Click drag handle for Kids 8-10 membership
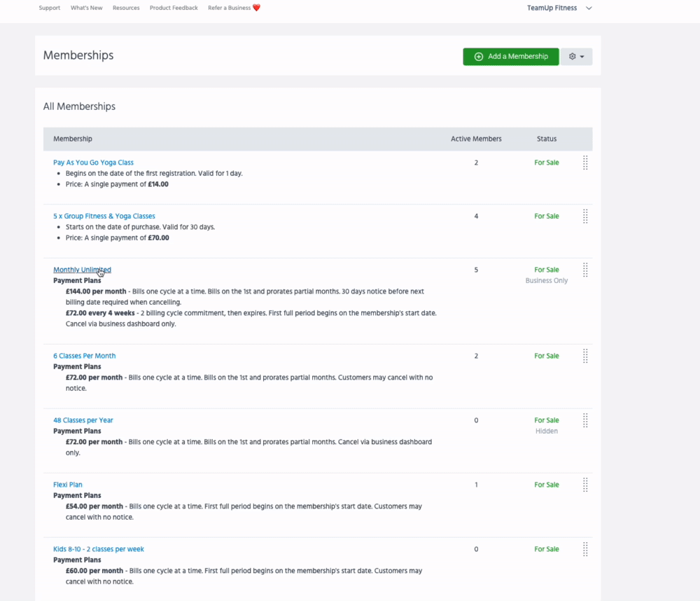The width and height of the screenshot is (700, 601). click(585, 549)
